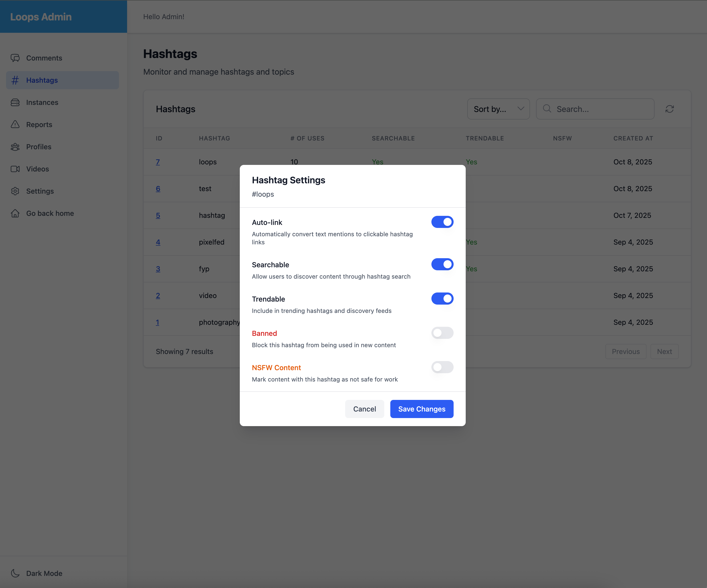Click the Settings gear icon in sidebar
This screenshot has width=707, height=588.
(15, 191)
